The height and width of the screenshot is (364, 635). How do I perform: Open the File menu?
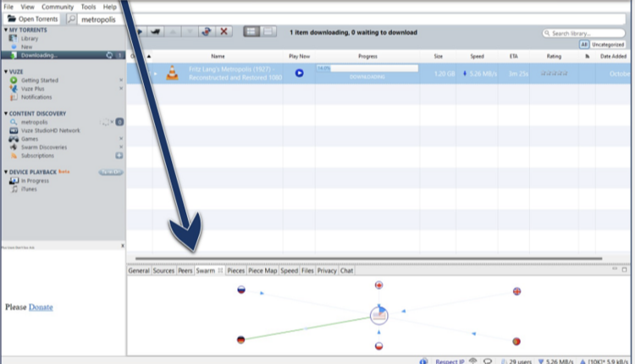point(8,7)
